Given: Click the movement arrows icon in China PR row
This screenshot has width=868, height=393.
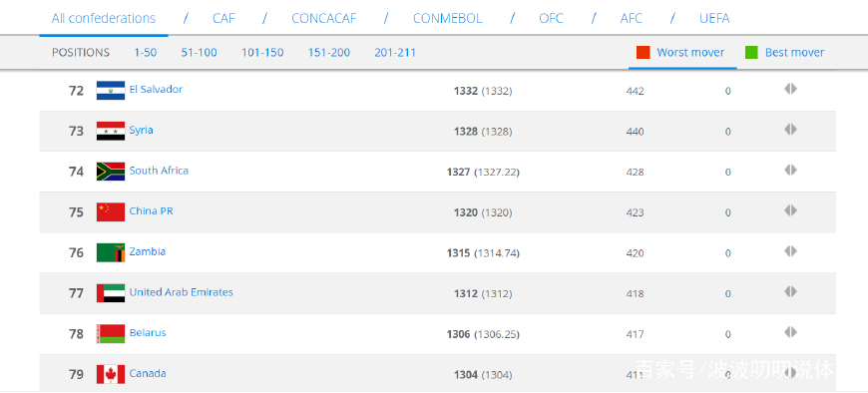Looking at the screenshot, I should point(790,210).
